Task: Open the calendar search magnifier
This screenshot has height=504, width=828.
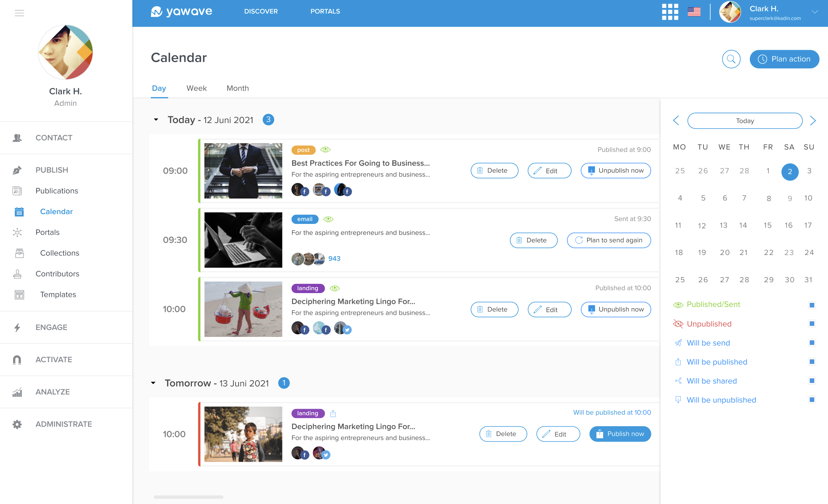Action: tap(731, 59)
